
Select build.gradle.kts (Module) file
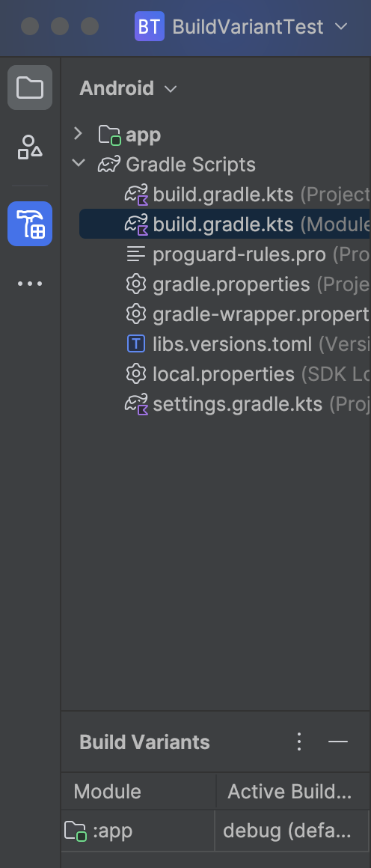point(225,224)
